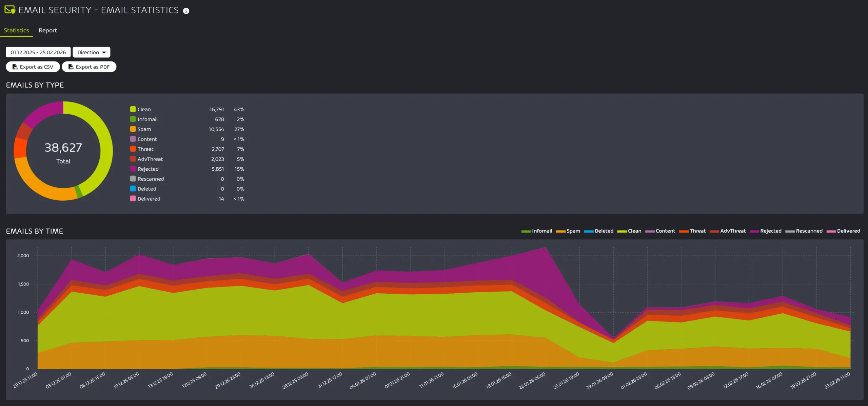The height and width of the screenshot is (406, 868).
Task: Click the Rejected magenta legend square
Action: (133, 169)
